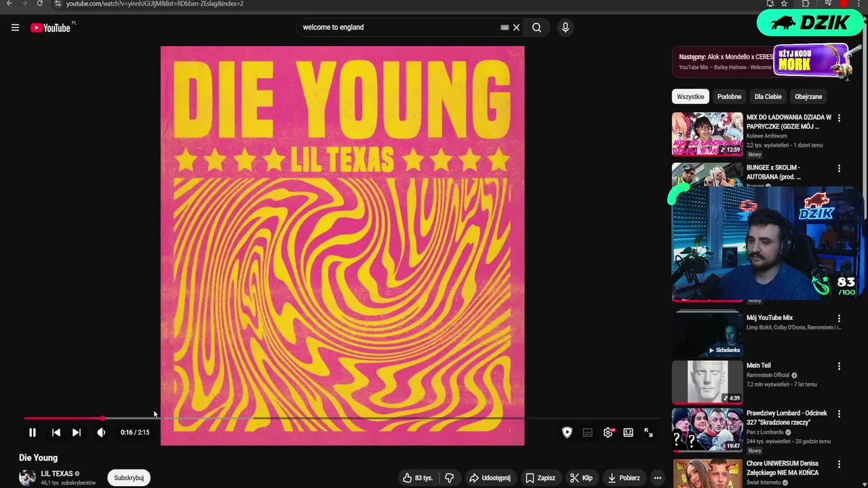The width and height of the screenshot is (868, 488).
Task: Click the search magnifier button
Action: point(536,28)
